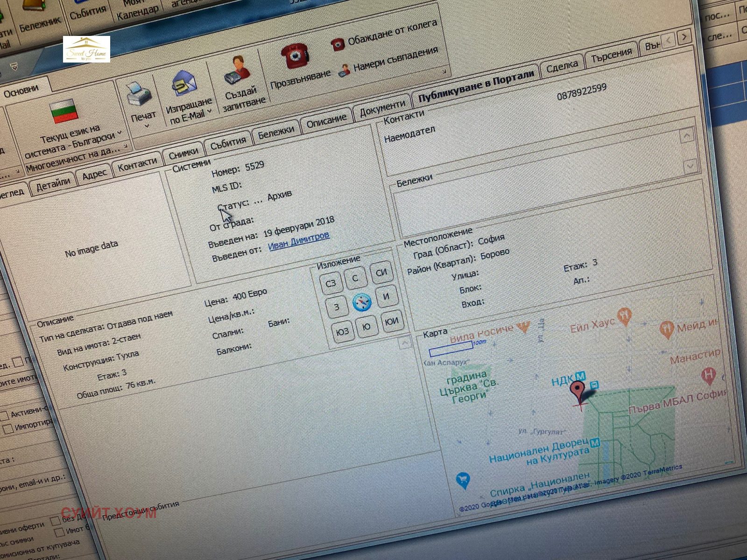747x560 pixels.
Task: Click the phone number 0878922599
Action: [x=582, y=91]
